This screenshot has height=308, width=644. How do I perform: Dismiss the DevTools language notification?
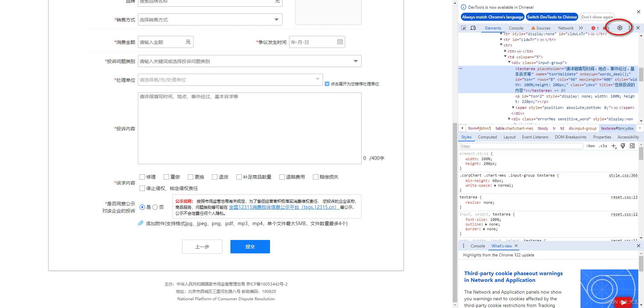[x=639, y=12]
